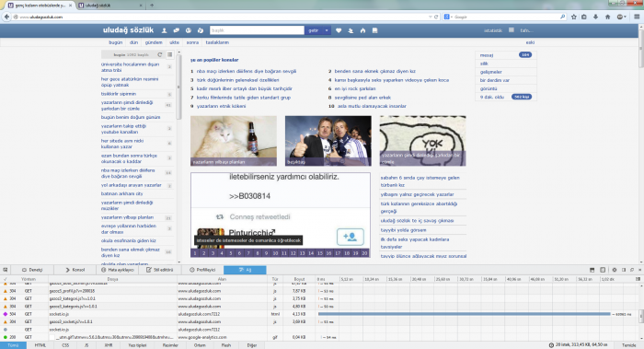This screenshot has height=349, width=644.
Task: Run search with the magnifier icon
Action: point(562,17)
